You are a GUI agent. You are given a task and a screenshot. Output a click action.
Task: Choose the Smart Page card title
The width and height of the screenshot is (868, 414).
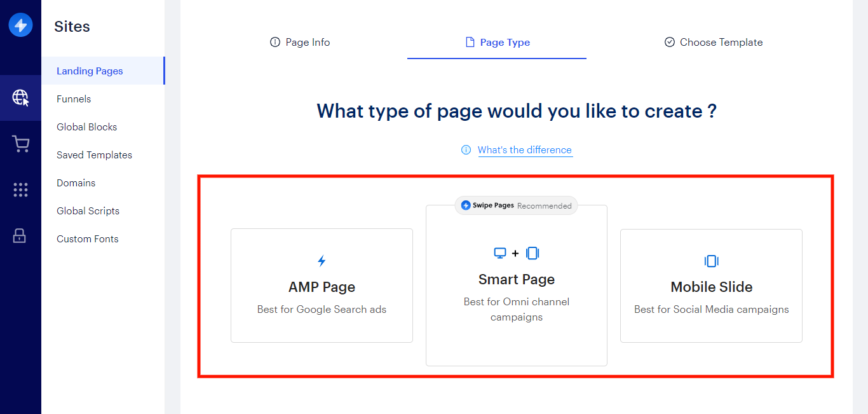(517, 279)
